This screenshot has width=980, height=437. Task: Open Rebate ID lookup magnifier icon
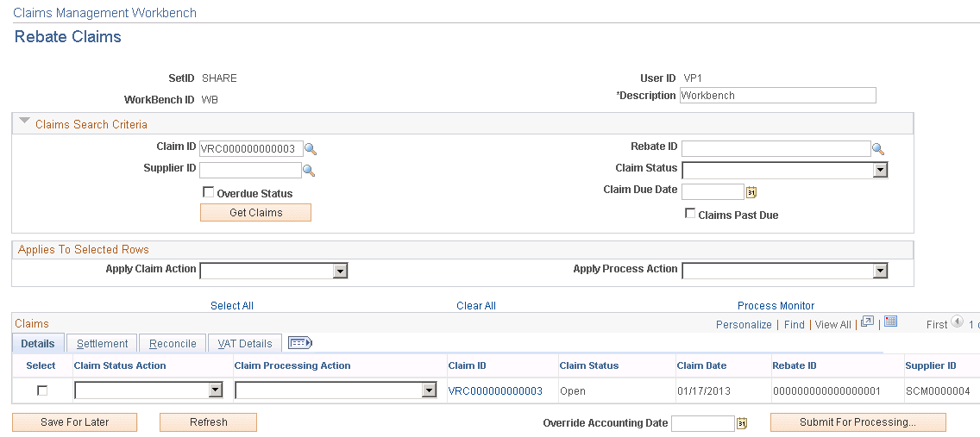point(878,149)
